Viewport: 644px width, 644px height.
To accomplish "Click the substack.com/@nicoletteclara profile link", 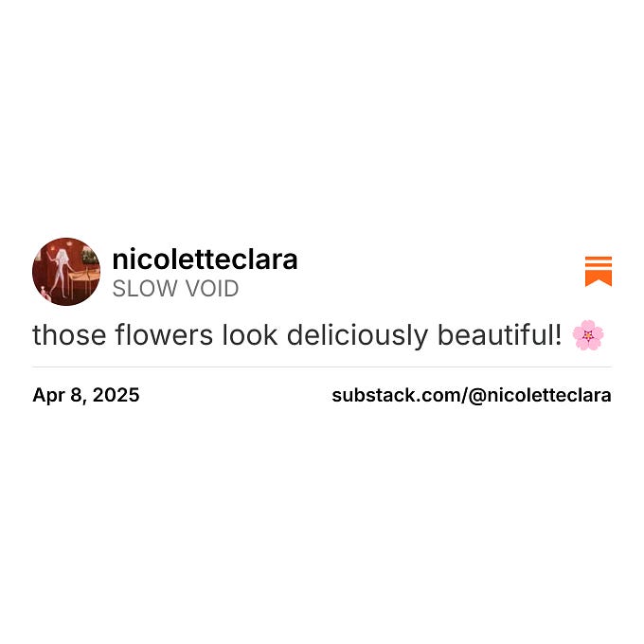I will click(472, 395).
